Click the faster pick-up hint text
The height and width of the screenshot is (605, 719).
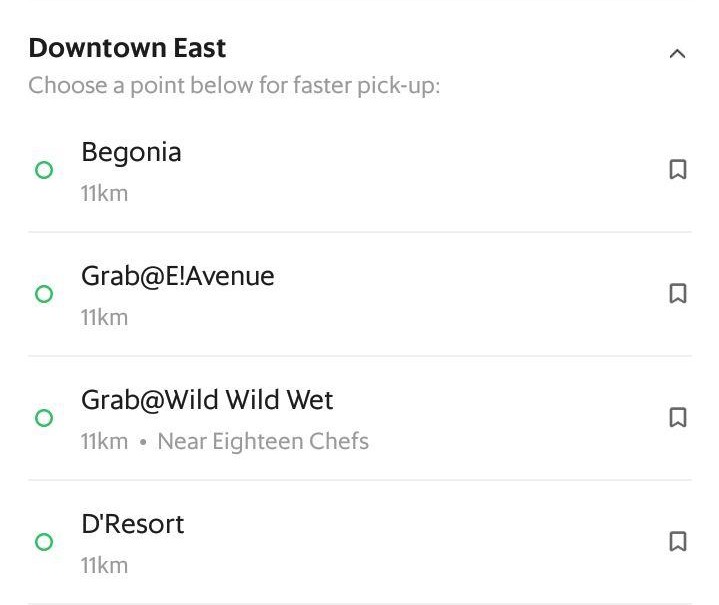pos(234,86)
